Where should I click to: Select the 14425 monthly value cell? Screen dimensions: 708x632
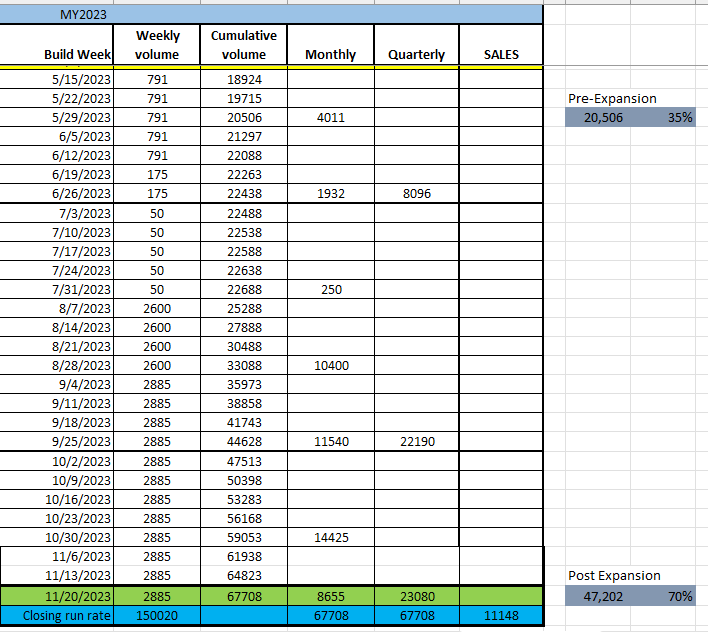[330, 537]
